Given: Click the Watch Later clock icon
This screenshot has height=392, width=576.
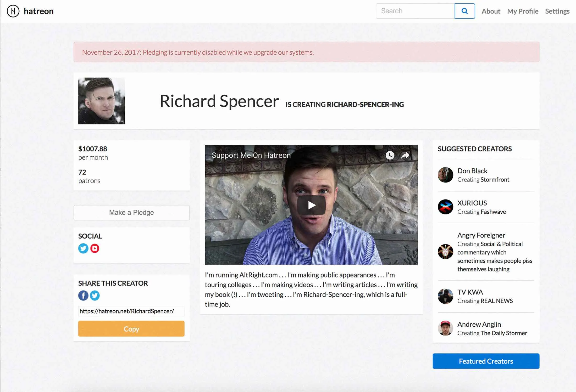Looking at the screenshot, I should pyautogui.click(x=390, y=155).
